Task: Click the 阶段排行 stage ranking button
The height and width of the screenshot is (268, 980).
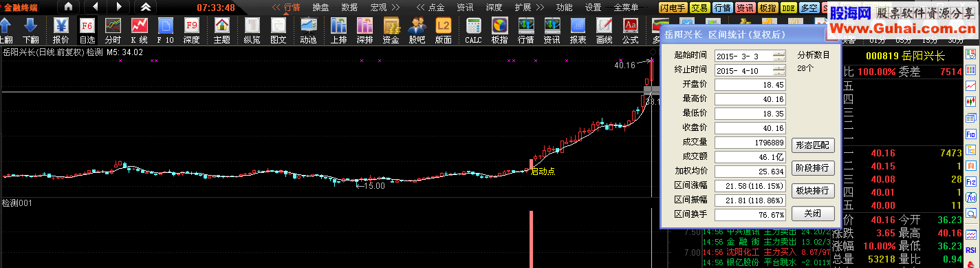Action: pyautogui.click(x=814, y=167)
